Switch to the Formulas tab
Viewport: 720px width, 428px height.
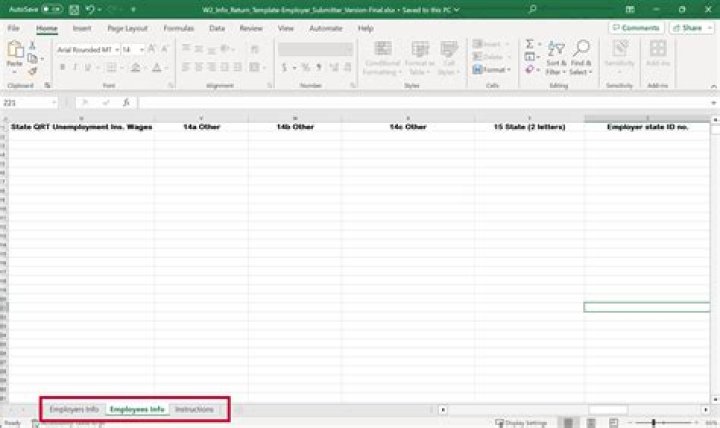pos(179,28)
